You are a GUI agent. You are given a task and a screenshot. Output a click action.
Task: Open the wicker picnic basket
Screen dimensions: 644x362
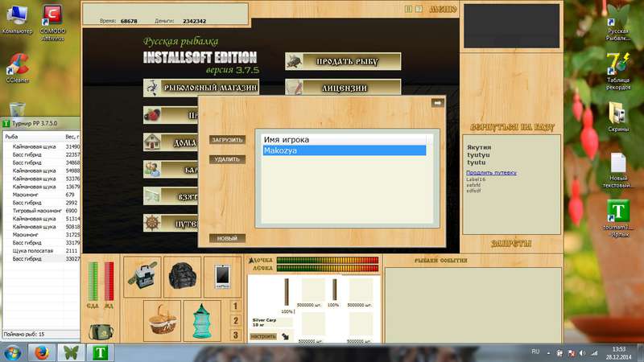(x=163, y=321)
